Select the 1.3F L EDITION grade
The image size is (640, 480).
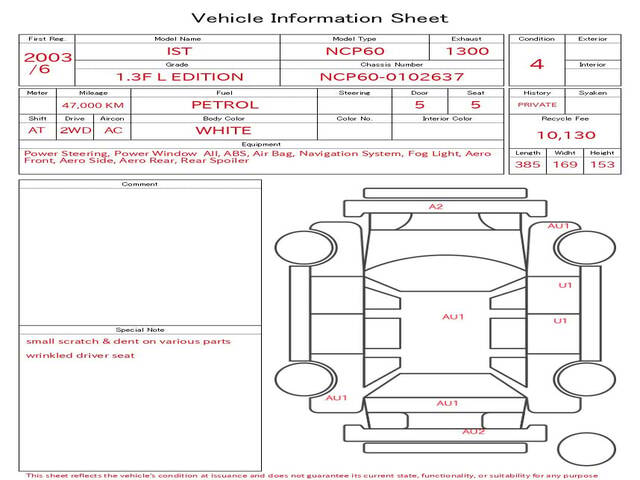click(178, 76)
